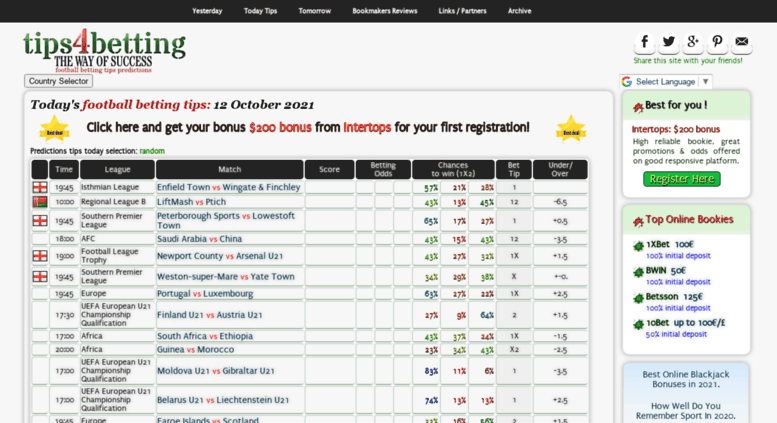Click League column header
Screen dimensions: 777x423
[x=117, y=169]
